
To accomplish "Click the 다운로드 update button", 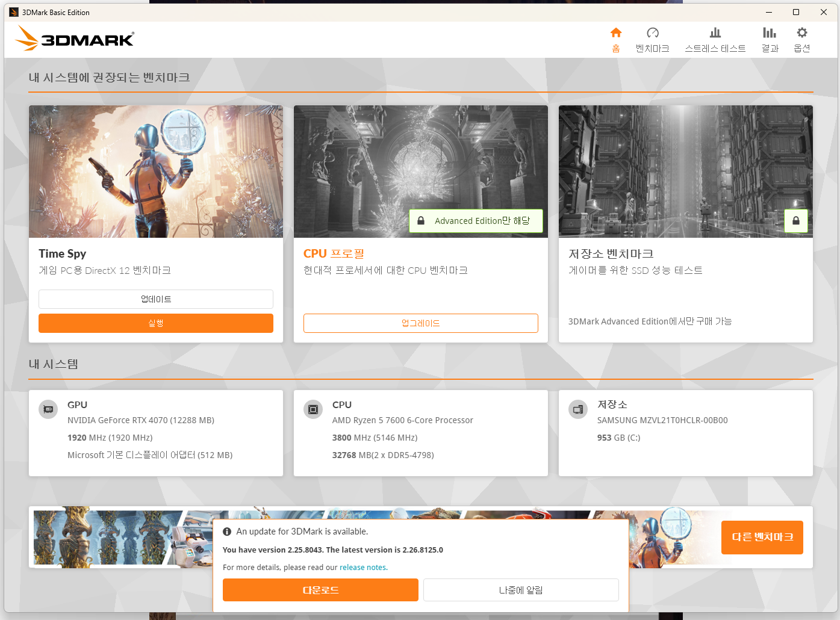I will tap(320, 590).
